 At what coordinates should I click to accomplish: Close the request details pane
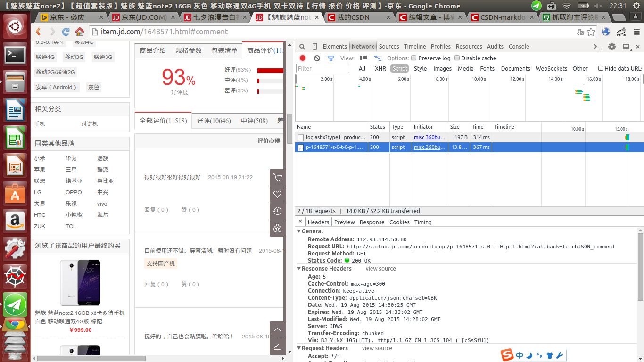pos(300,222)
